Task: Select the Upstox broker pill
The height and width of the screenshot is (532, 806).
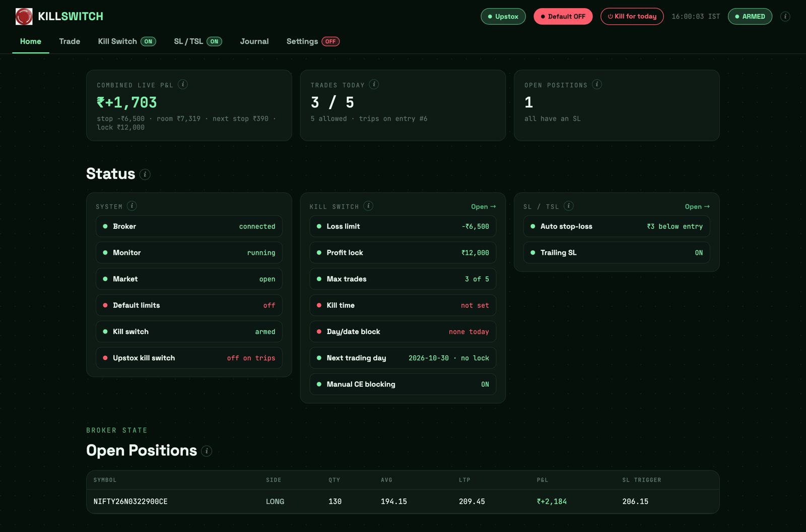Action: click(x=503, y=17)
